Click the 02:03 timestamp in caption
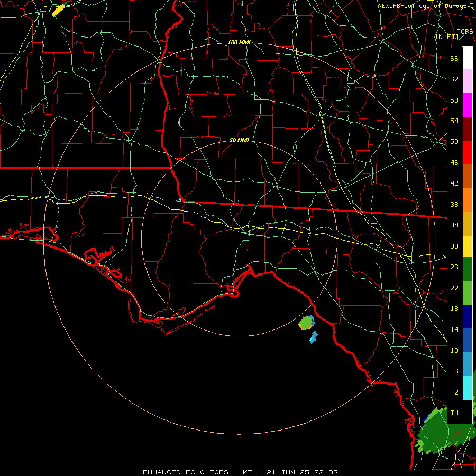The width and height of the screenshot is (476, 476). [326, 472]
